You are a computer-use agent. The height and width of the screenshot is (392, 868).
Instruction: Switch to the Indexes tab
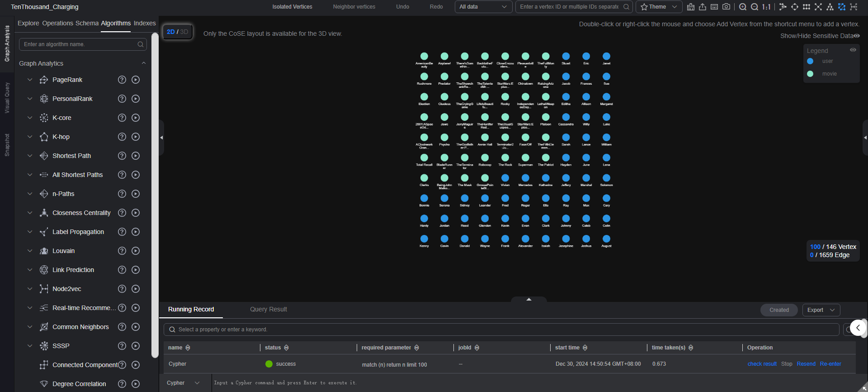[145, 23]
